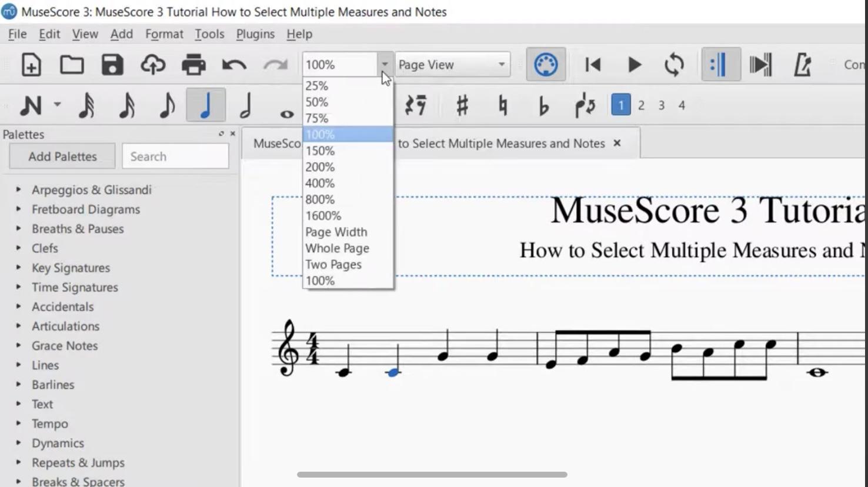Open a score file with the folder icon
Viewport: 868px width, 487px height.
(72, 65)
